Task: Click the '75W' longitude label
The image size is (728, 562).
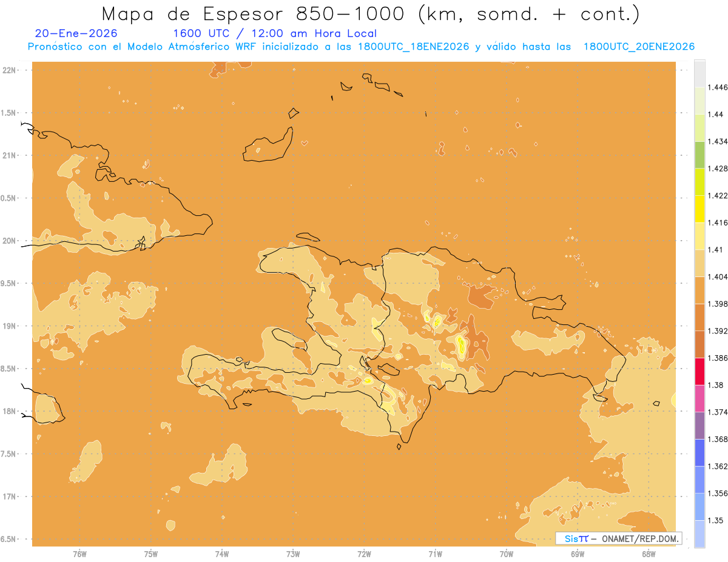Action: 150,554
